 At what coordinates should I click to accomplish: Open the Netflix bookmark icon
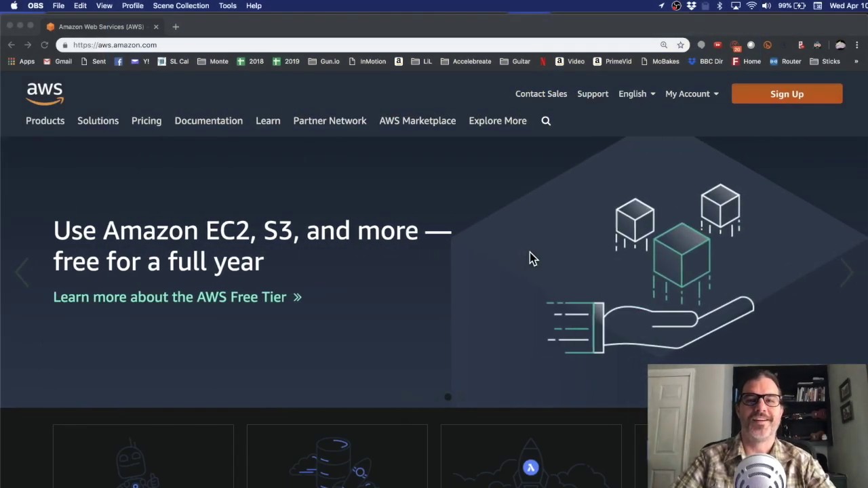tap(543, 61)
